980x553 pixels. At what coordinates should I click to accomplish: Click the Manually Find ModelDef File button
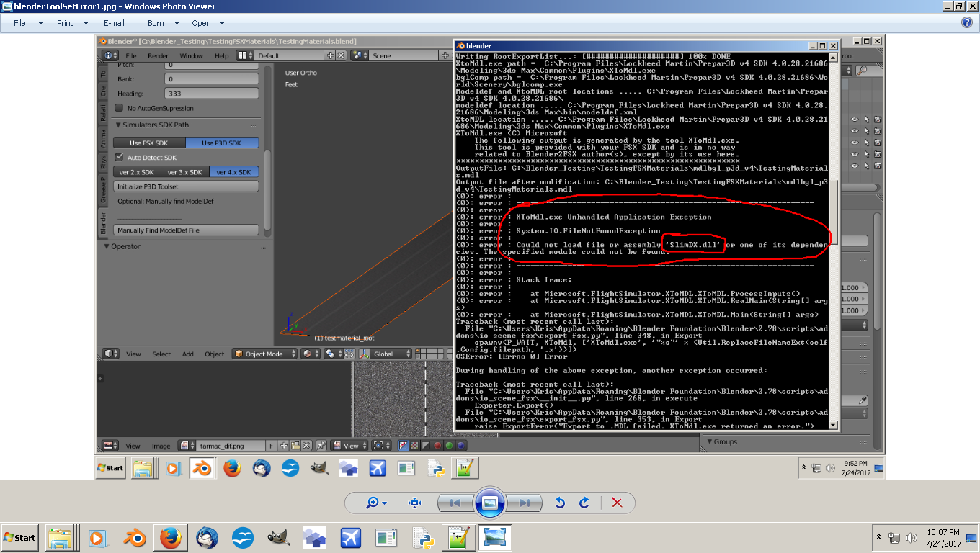186,230
